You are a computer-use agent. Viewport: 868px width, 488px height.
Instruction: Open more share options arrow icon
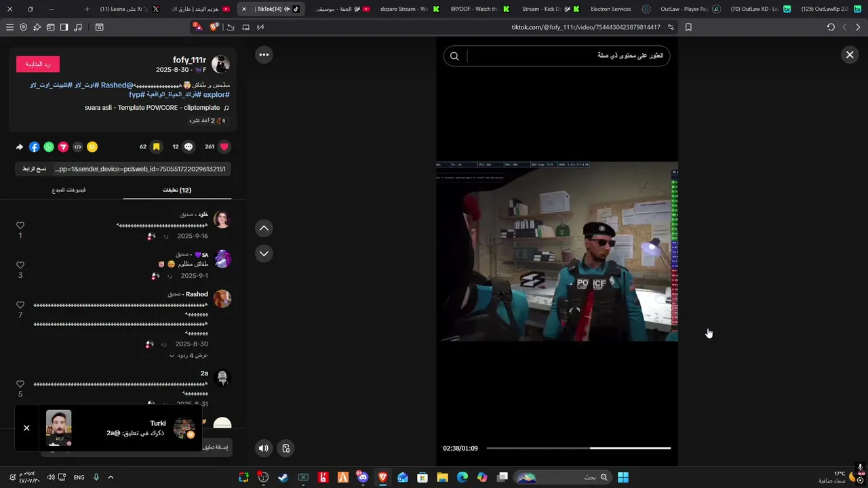(20, 146)
